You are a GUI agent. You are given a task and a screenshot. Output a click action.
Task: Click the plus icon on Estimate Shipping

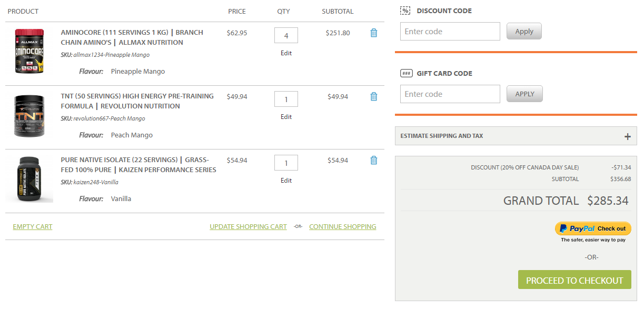[x=627, y=136]
